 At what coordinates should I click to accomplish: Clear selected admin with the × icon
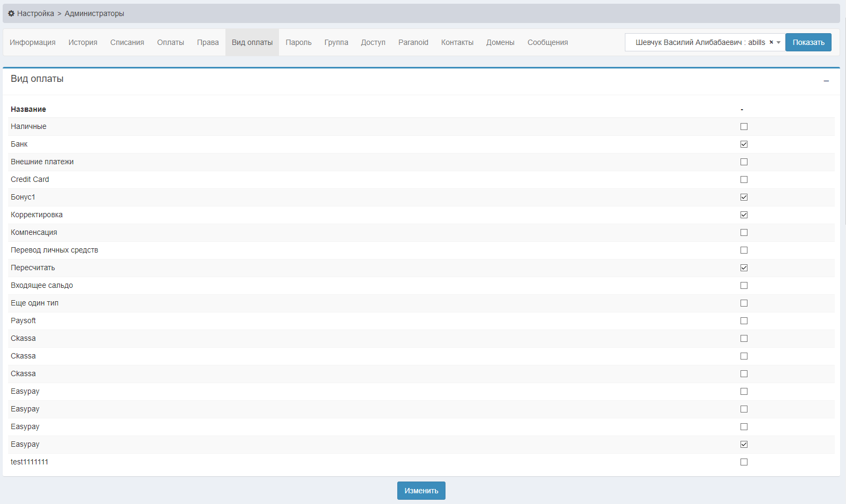click(x=771, y=42)
